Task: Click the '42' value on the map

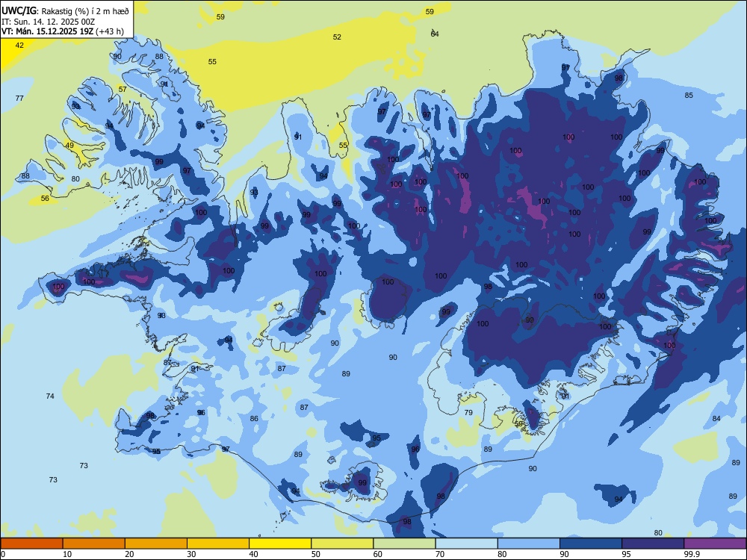Action: [x=19, y=46]
